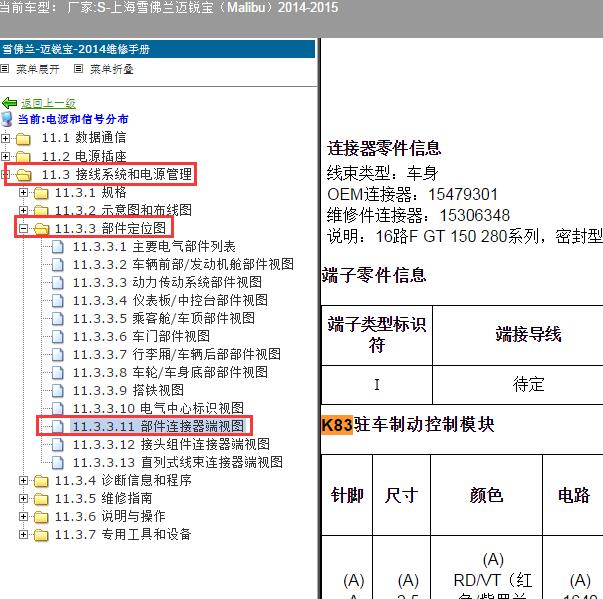Image resolution: width=603 pixels, height=599 pixels.
Task: Click the 返回上一级 link
Action: click(x=48, y=103)
